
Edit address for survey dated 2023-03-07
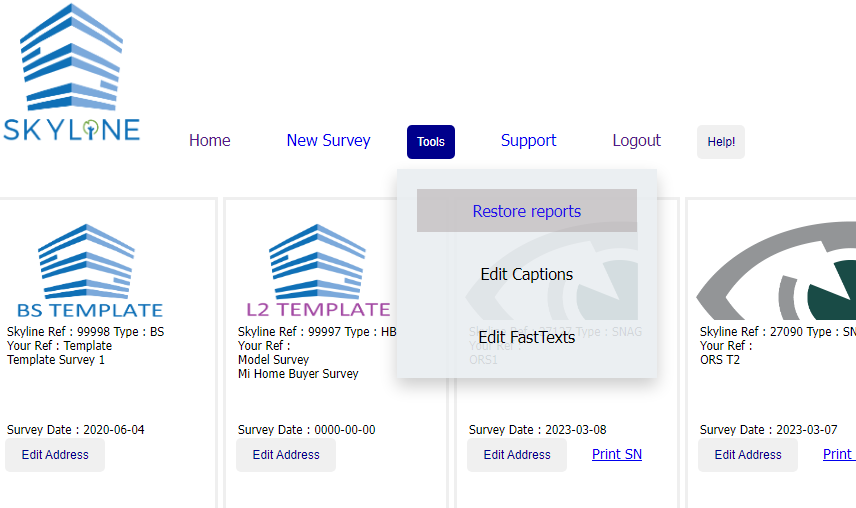(748, 455)
